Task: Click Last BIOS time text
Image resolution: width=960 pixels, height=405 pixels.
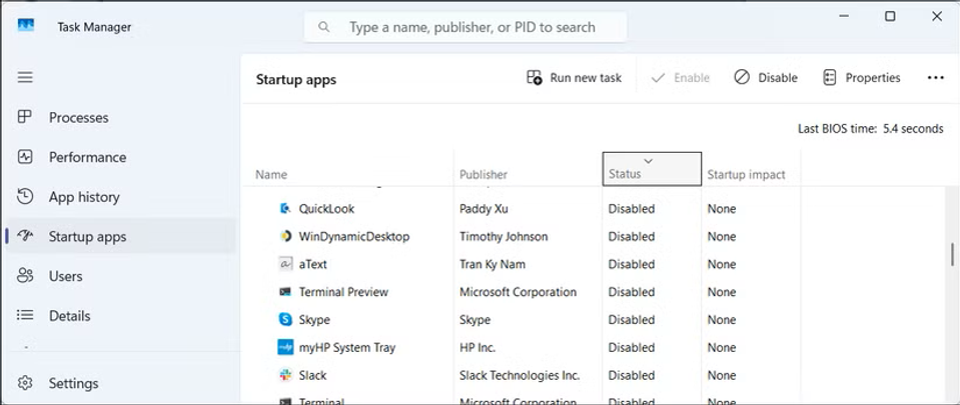Action: click(871, 129)
